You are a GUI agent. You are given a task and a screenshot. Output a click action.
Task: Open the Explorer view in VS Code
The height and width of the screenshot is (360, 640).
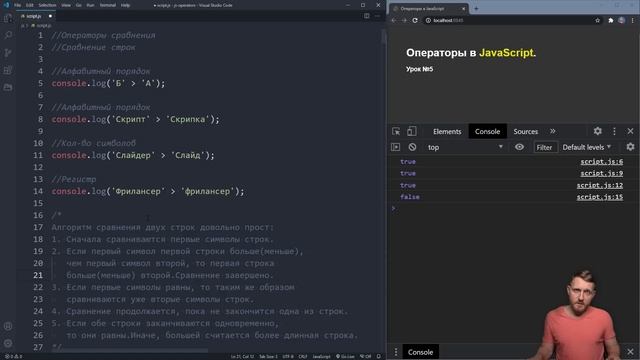click(8, 18)
